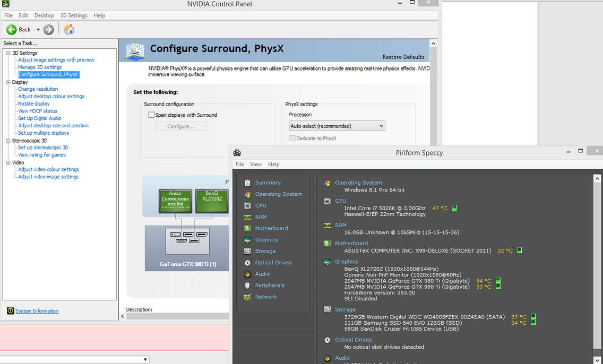The image size is (603, 364).
Task: Select Change resolution task
Action: pyautogui.click(x=38, y=89)
